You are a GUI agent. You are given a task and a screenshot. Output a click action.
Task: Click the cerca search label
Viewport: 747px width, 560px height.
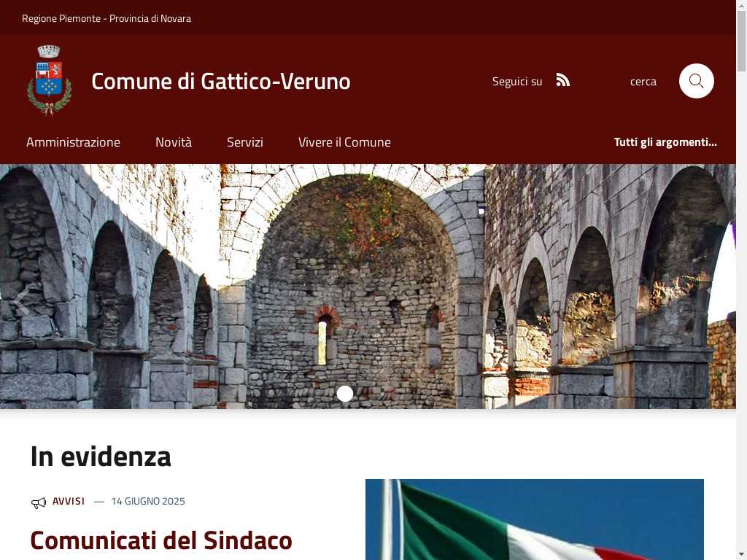643,82
